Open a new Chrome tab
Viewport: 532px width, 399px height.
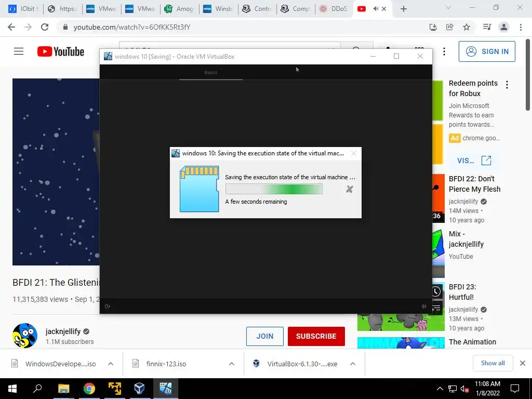[x=403, y=9]
